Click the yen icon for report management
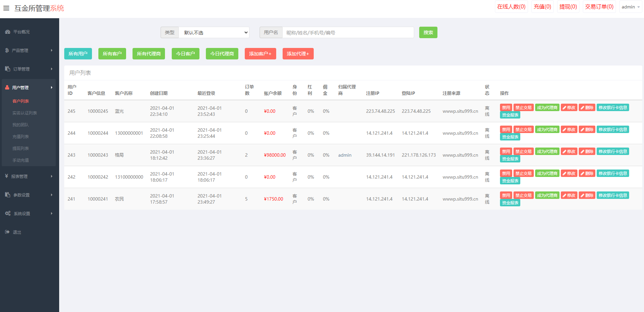This screenshot has width=644, height=312. [x=6, y=176]
